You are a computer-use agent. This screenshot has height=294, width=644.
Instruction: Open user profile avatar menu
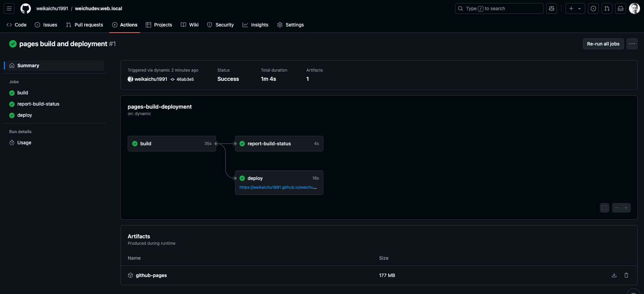634,8
